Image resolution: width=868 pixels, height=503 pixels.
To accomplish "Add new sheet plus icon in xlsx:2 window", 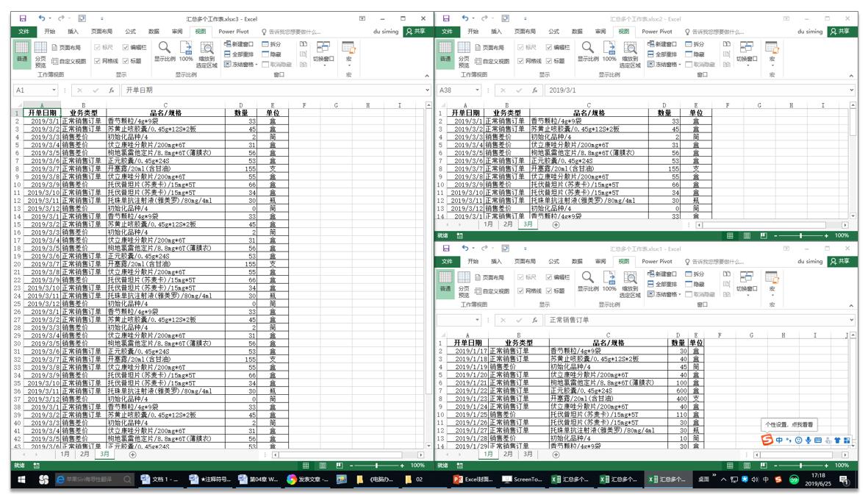I will [x=556, y=224].
